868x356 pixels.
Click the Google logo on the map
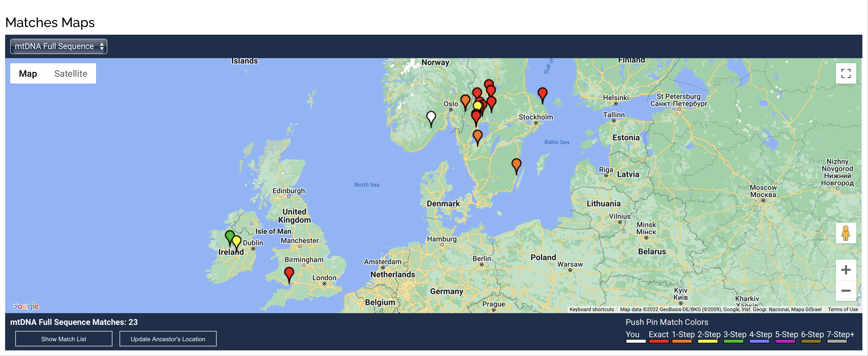(25, 306)
